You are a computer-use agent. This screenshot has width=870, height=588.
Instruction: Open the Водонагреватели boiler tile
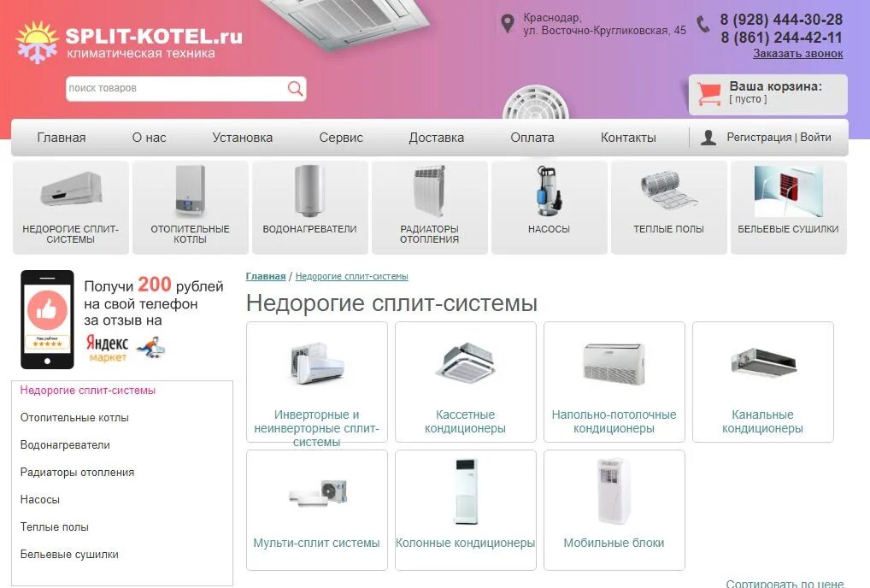click(309, 208)
